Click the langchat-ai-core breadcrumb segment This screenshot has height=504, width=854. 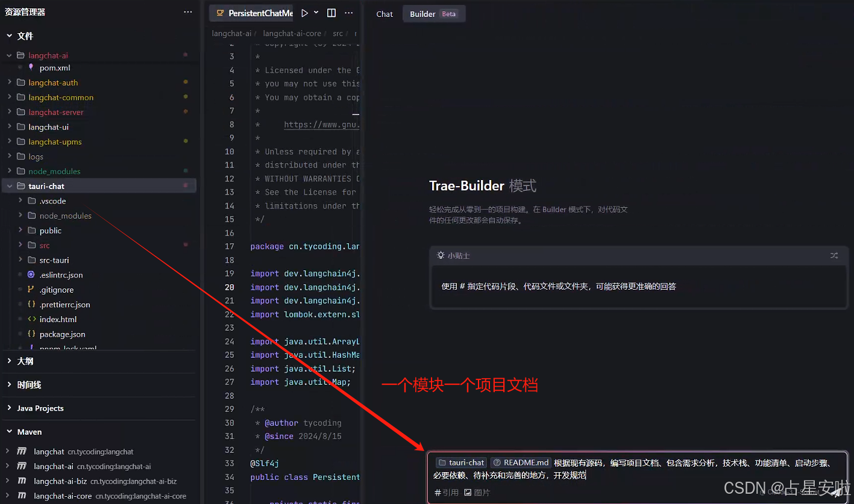292,34
